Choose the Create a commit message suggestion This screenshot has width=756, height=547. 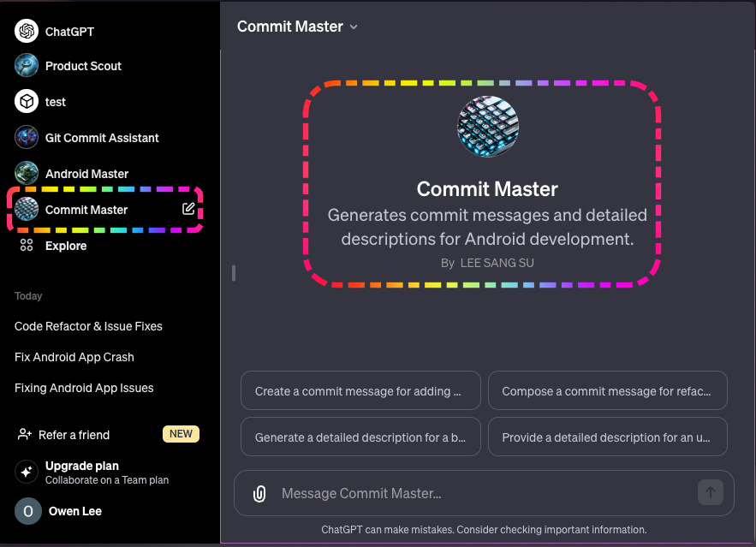[x=360, y=390]
